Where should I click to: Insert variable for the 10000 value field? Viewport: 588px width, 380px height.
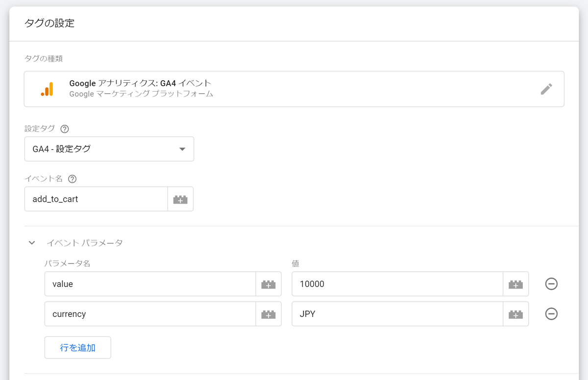coord(515,284)
